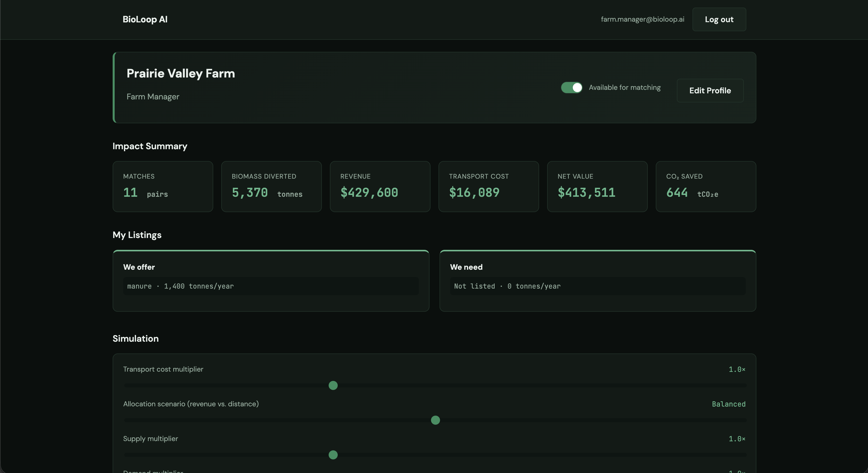Viewport: 868px width, 473px height.
Task: Click the Transport cost multiplier slider handle
Action: click(333, 385)
